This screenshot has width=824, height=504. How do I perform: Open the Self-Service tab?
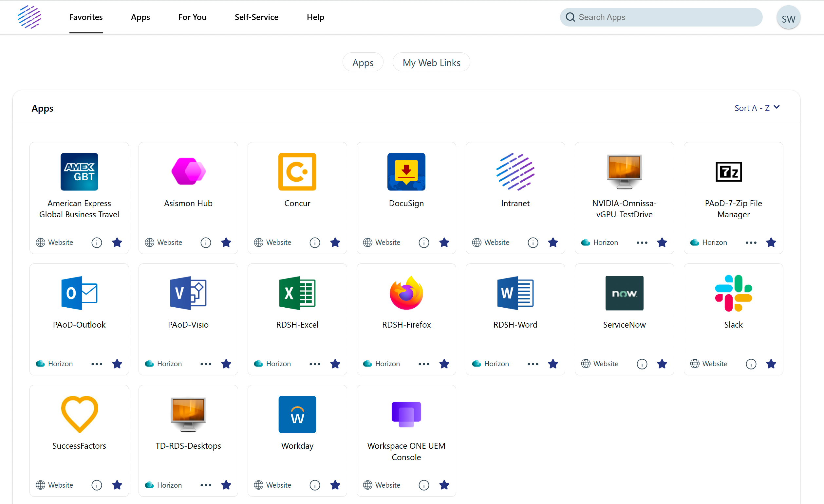pyautogui.click(x=256, y=17)
